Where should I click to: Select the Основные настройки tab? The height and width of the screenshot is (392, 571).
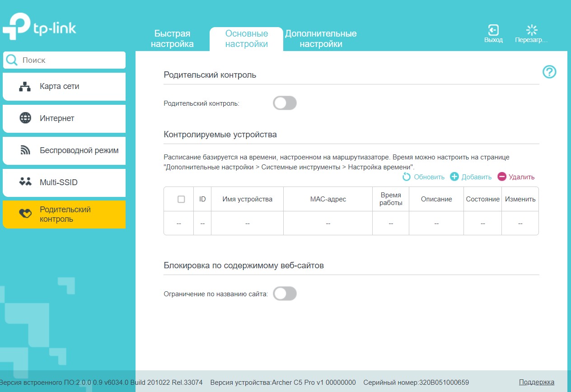pyautogui.click(x=247, y=39)
